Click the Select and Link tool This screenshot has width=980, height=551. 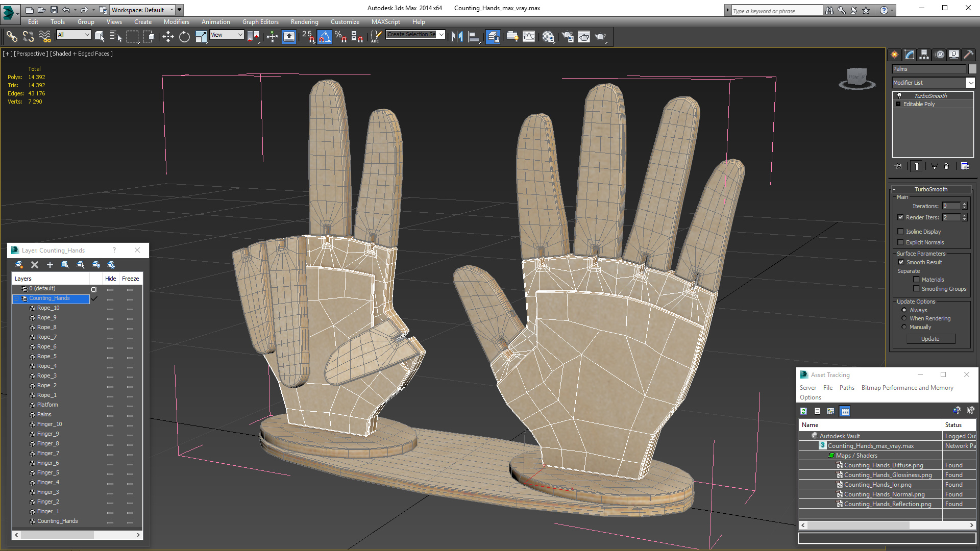point(12,36)
